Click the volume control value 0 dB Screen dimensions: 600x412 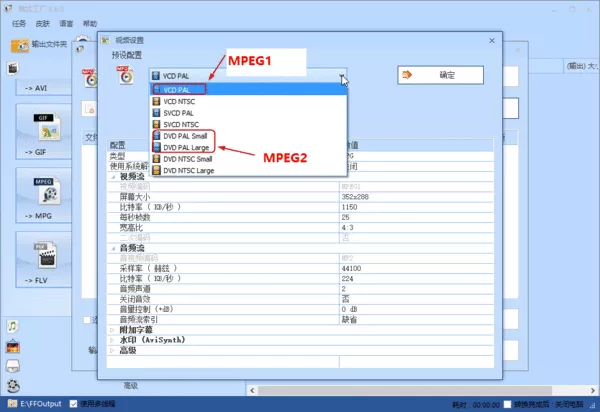point(349,309)
